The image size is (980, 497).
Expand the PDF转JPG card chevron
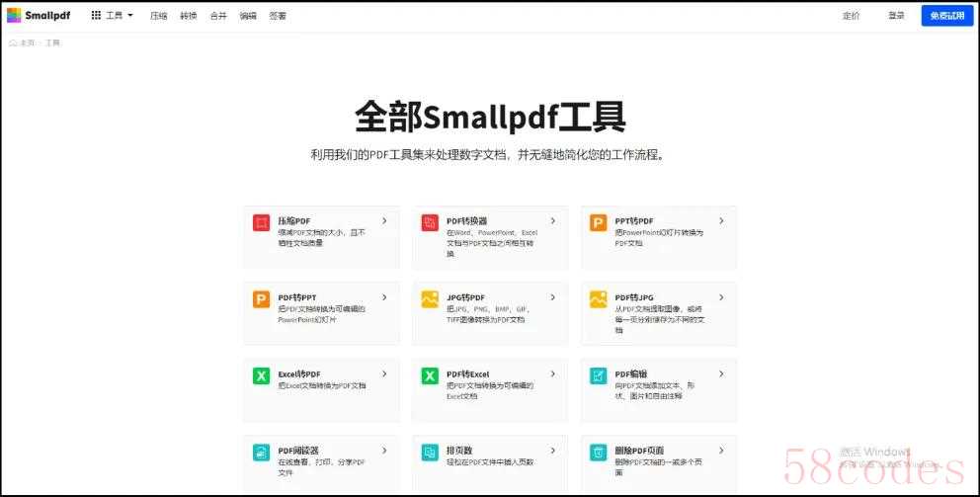(x=721, y=297)
